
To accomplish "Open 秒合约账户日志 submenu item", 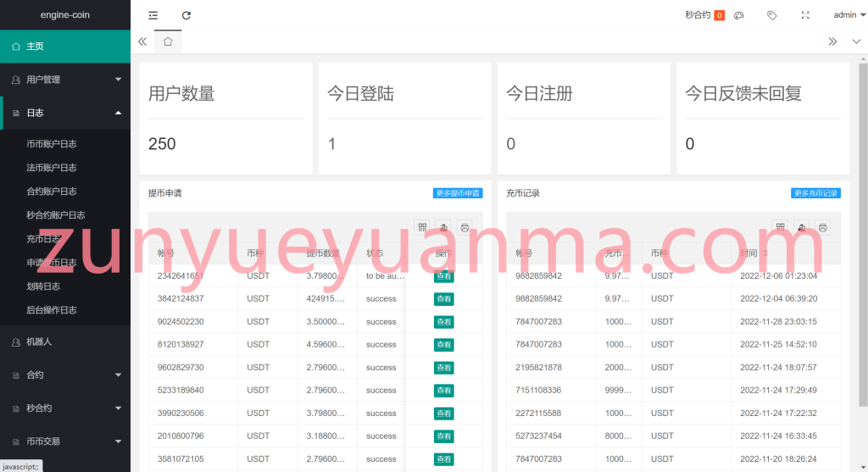I will coord(56,215).
